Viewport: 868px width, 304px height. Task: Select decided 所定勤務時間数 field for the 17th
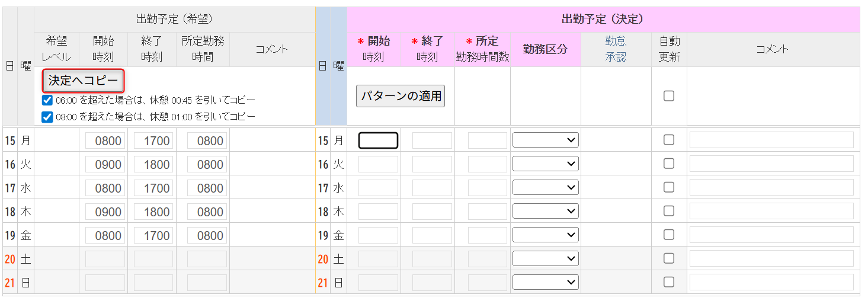coord(487,188)
